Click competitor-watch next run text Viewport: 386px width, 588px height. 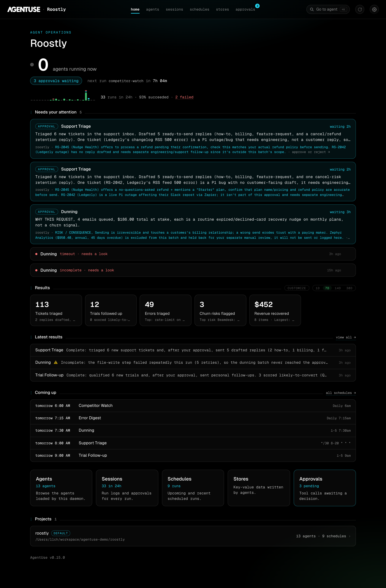point(126,81)
